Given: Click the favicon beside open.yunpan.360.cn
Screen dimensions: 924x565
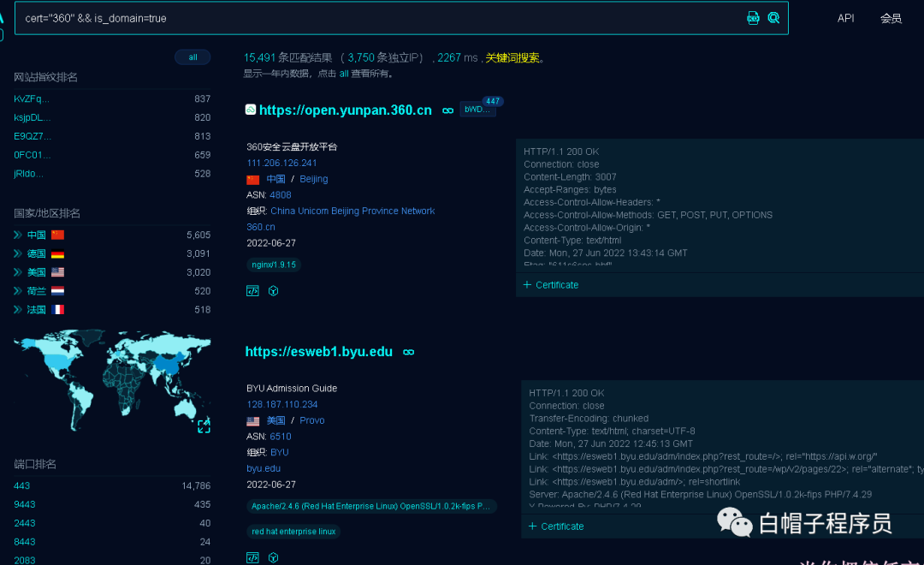Looking at the screenshot, I should [x=251, y=110].
